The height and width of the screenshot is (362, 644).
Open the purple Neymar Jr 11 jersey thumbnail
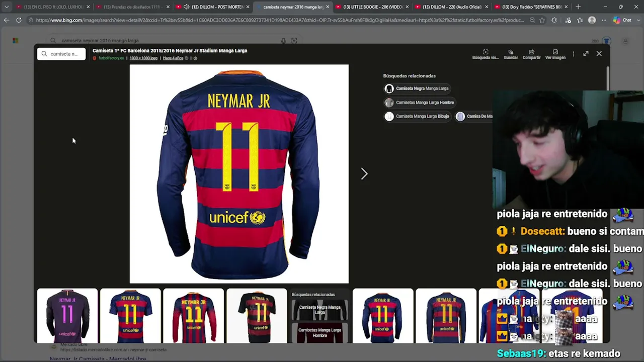(x=67, y=316)
